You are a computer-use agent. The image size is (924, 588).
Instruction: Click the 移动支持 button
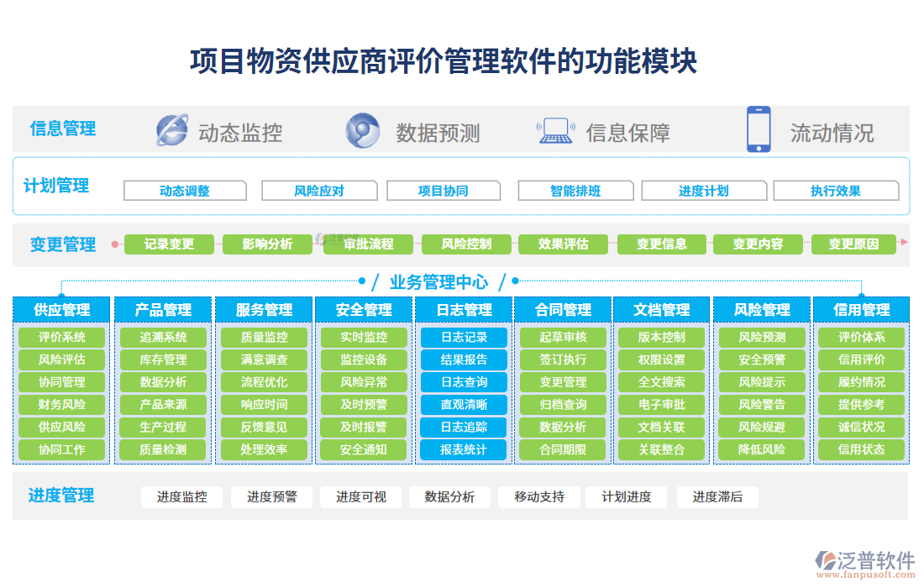pos(538,496)
